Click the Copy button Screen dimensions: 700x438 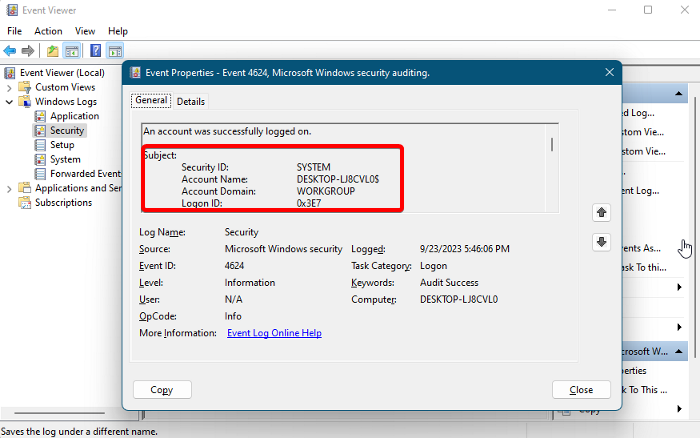click(162, 389)
